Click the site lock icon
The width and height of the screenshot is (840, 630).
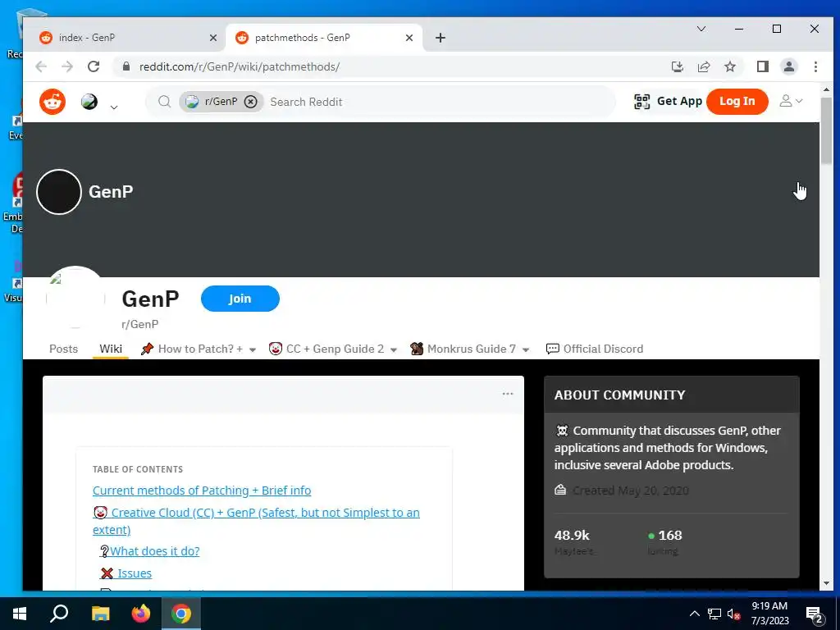126,66
